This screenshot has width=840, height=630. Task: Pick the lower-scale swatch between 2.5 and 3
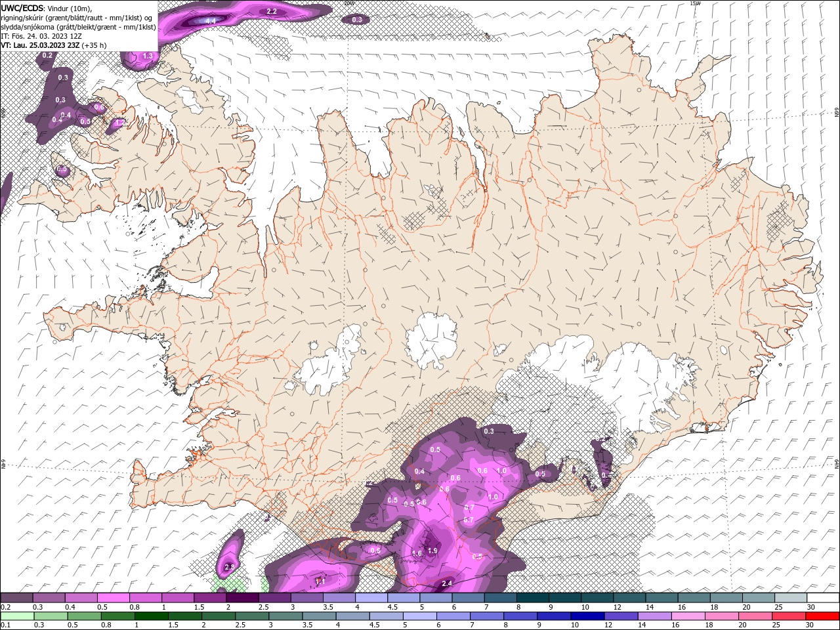pyautogui.click(x=253, y=616)
